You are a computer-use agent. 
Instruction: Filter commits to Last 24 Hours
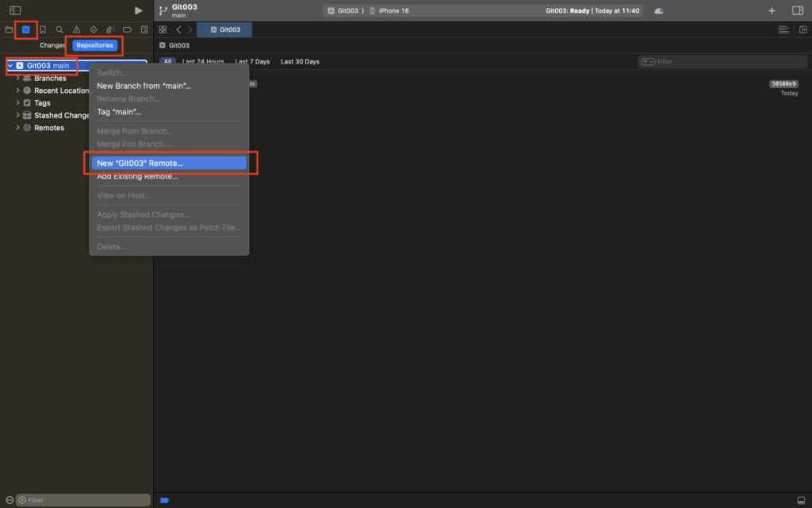203,61
